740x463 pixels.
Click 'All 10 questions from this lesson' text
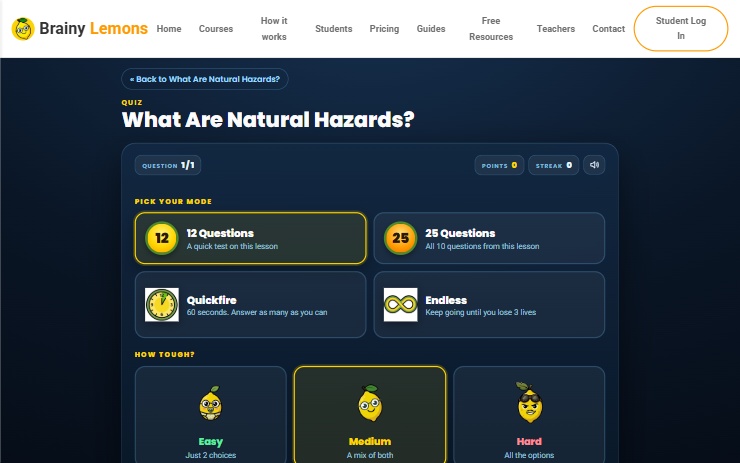(x=482, y=246)
